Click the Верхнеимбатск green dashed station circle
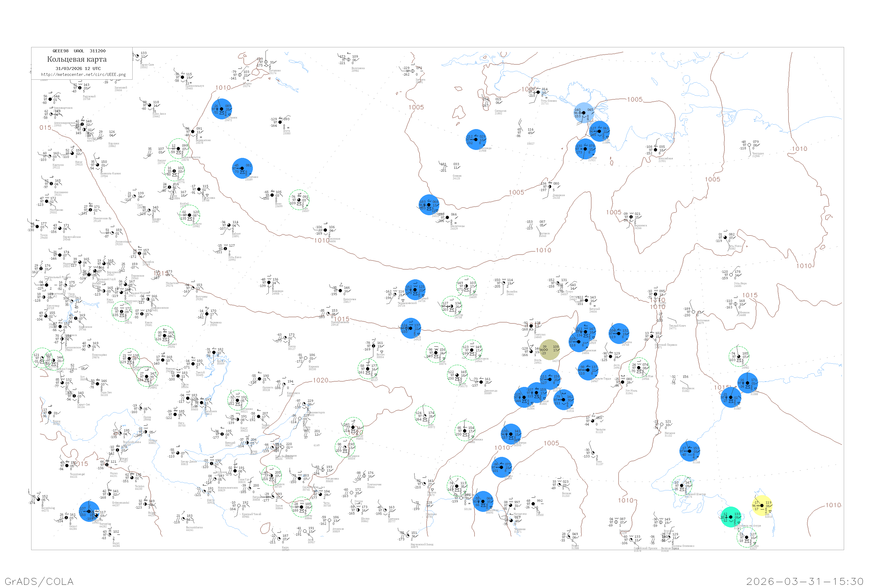Image resolution: width=882 pixels, height=588 pixels. pyautogui.click(x=178, y=149)
